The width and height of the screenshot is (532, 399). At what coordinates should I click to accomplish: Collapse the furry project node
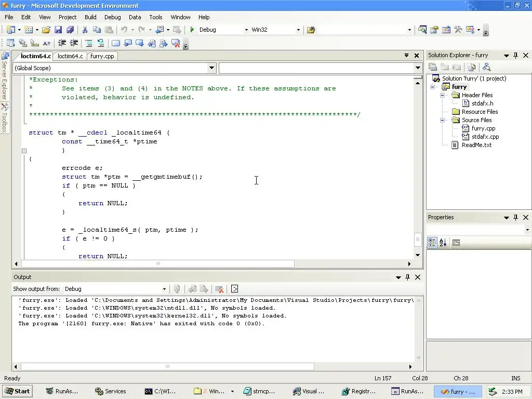tap(433, 87)
